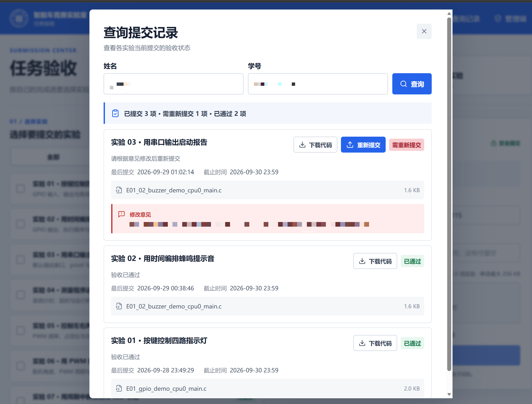Click last submit time 2026-09-29 00:38:46
Image resolution: width=532 pixels, height=404 pixels.
point(166,288)
